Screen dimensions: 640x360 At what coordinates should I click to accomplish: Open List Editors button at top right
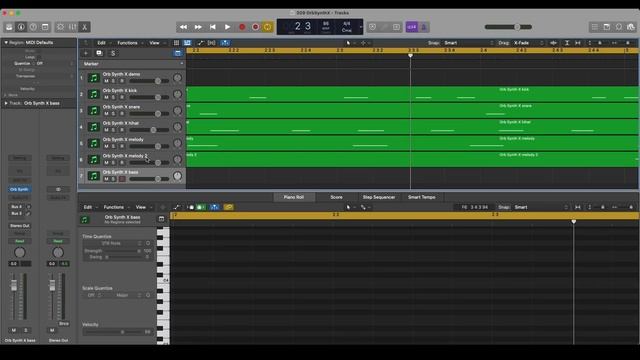click(x=595, y=27)
